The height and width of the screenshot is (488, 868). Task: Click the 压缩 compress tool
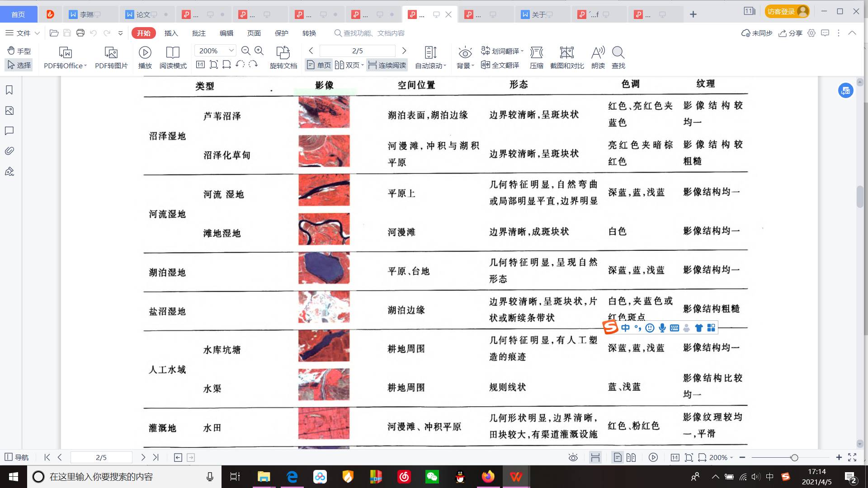[x=536, y=53]
